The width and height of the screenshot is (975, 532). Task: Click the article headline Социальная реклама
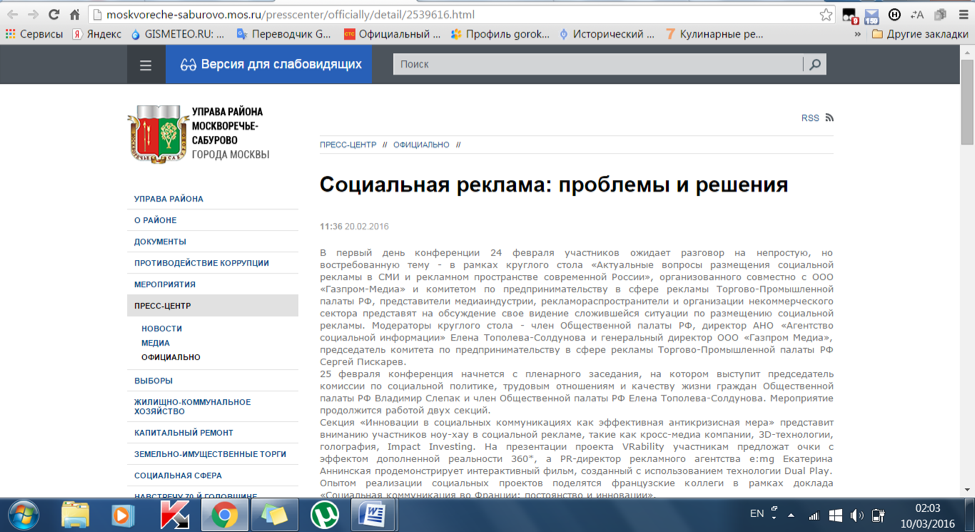[553, 185]
